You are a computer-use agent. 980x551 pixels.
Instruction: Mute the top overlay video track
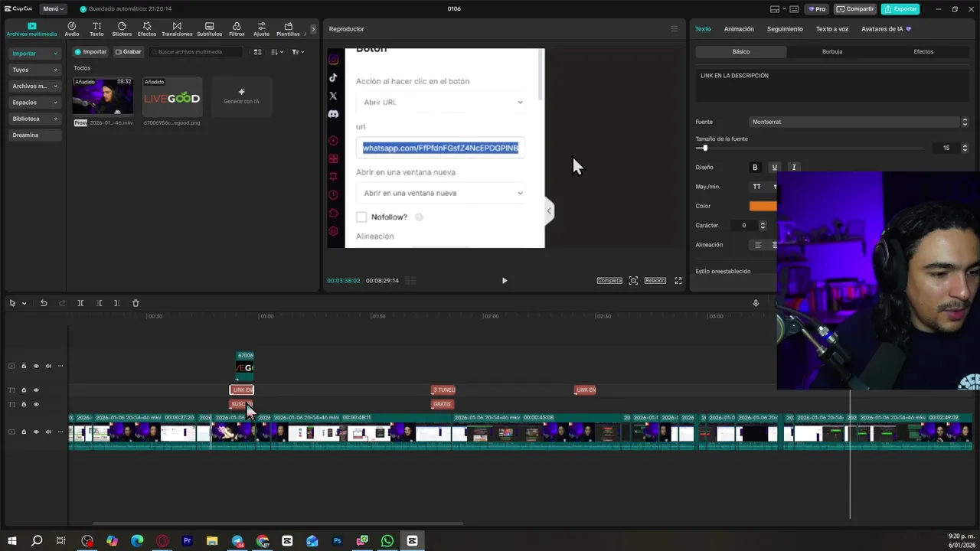(47, 366)
